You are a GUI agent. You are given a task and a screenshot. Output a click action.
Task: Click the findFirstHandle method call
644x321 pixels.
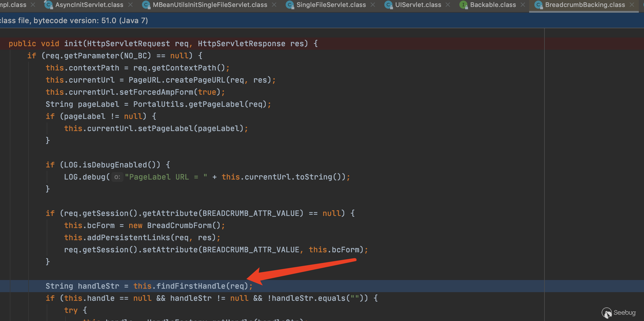coord(190,286)
